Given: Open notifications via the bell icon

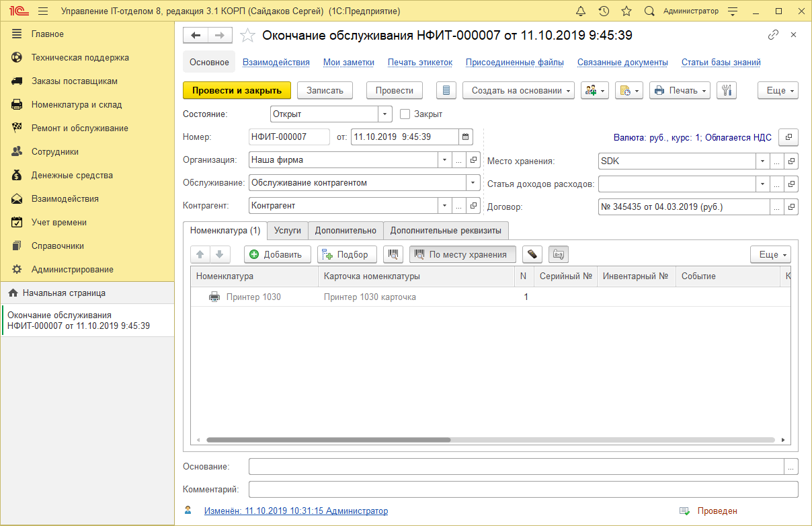Looking at the screenshot, I should tap(582, 10).
